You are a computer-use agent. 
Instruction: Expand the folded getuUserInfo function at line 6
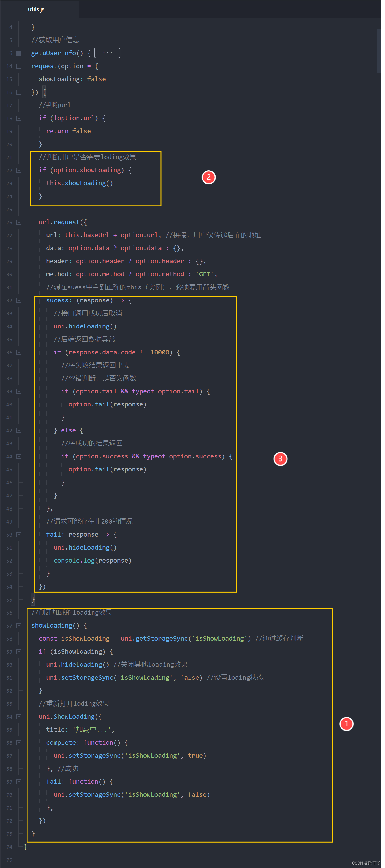[19, 53]
